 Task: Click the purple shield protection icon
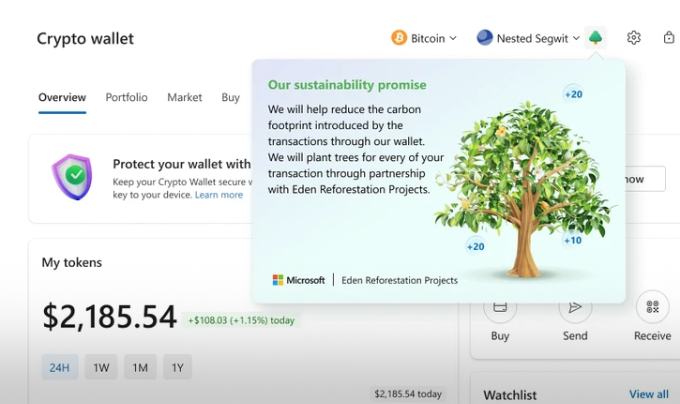pyautogui.click(x=72, y=177)
